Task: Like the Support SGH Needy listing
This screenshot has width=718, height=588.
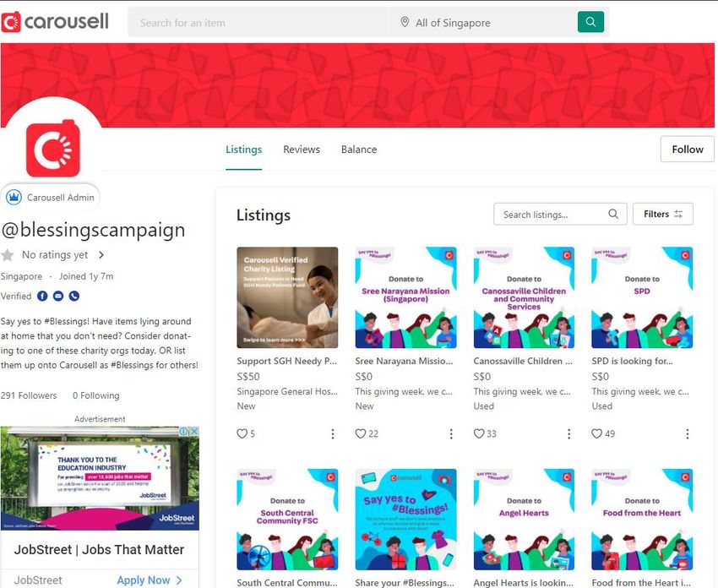Action: click(242, 433)
